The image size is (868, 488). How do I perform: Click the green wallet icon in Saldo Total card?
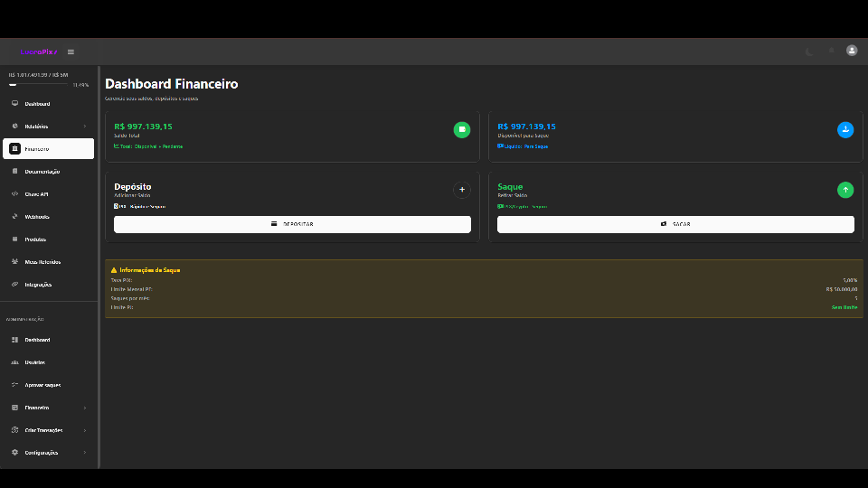pos(461,130)
